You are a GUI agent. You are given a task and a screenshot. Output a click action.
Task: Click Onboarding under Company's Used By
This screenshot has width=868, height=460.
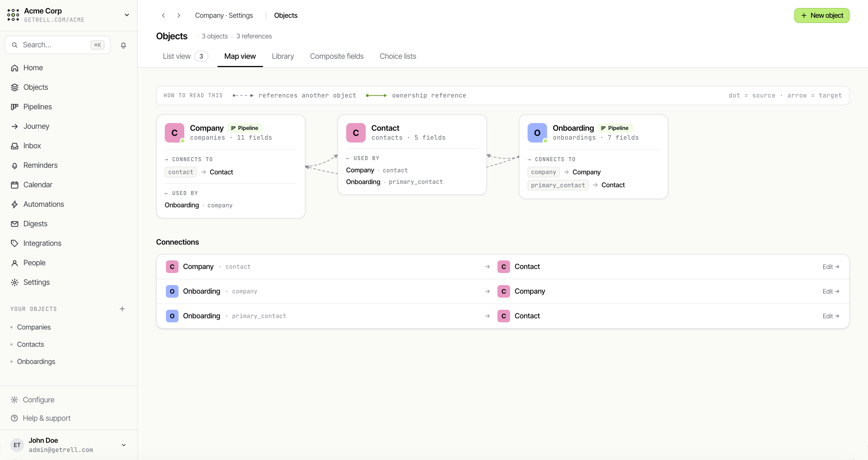[182, 205]
